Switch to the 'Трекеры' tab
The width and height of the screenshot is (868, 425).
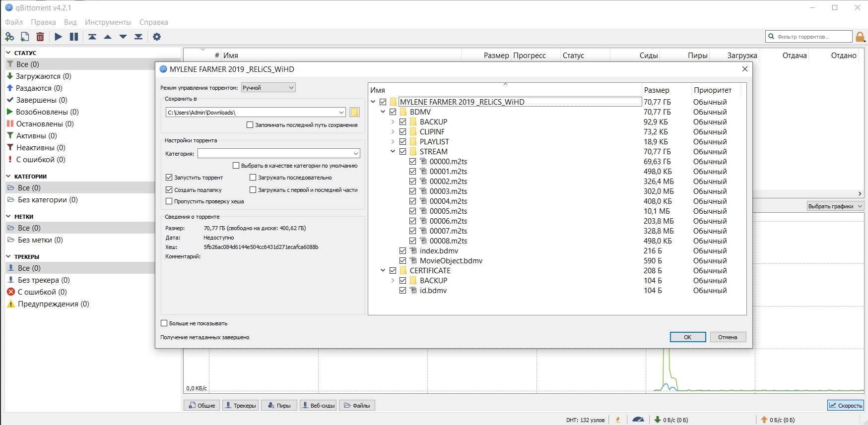tap(241, 406)
